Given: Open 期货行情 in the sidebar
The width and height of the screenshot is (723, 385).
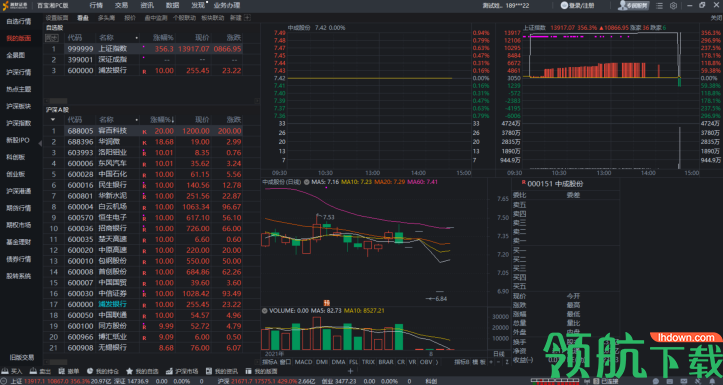Looking at the screenshot, I should (18, 208).
